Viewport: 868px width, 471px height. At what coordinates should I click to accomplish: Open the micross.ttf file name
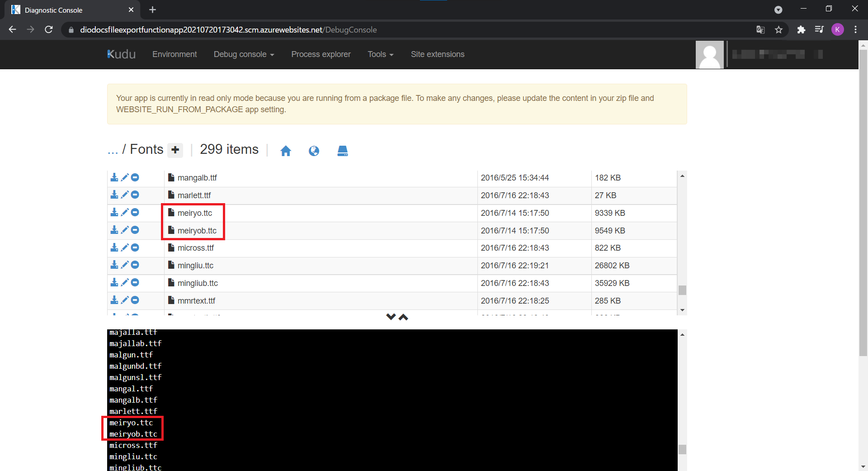[196, 248]
